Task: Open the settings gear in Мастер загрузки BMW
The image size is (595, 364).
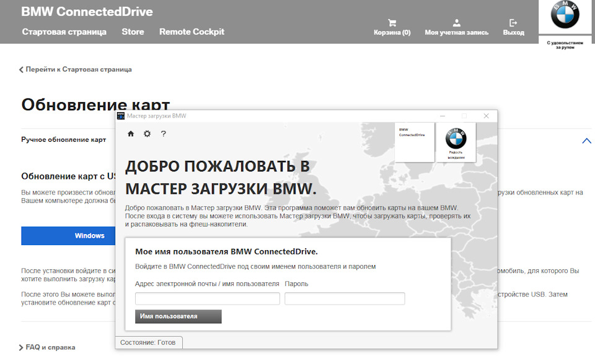Action: [x=146, y=133]
